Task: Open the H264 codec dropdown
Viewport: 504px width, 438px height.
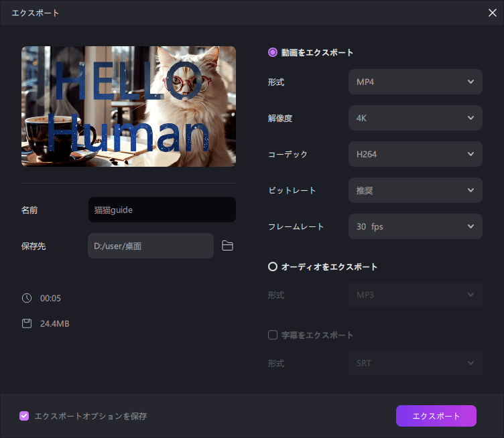Action: (x=416, y=154)
